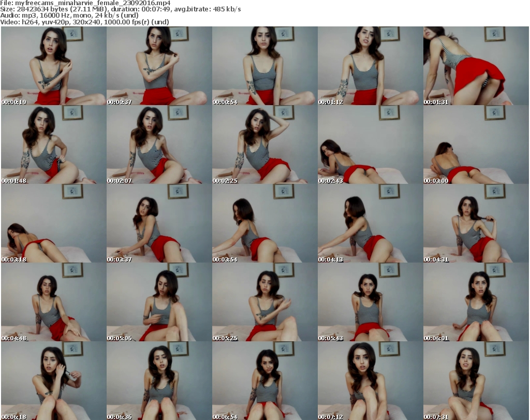Image resolution: width=530 pixels, height=420 pixels.
Task: Choose the 00:05:06 thumbnail
Action: 159,302
